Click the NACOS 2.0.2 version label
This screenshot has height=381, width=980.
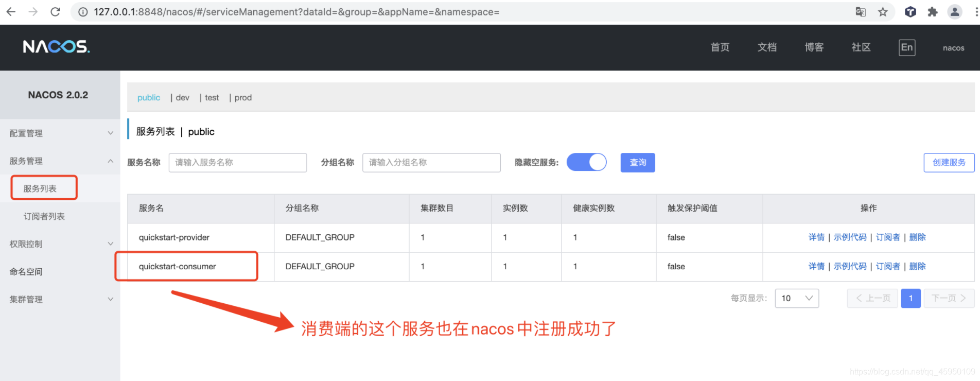coord(58,95)
